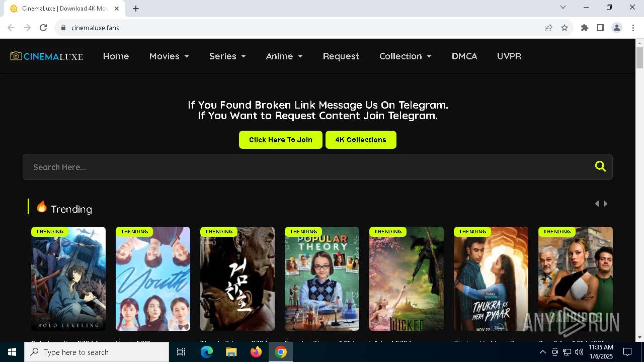The image size is (644, 362).
Task: Open Korean-titled old man poster
Action: coord(237,279)
